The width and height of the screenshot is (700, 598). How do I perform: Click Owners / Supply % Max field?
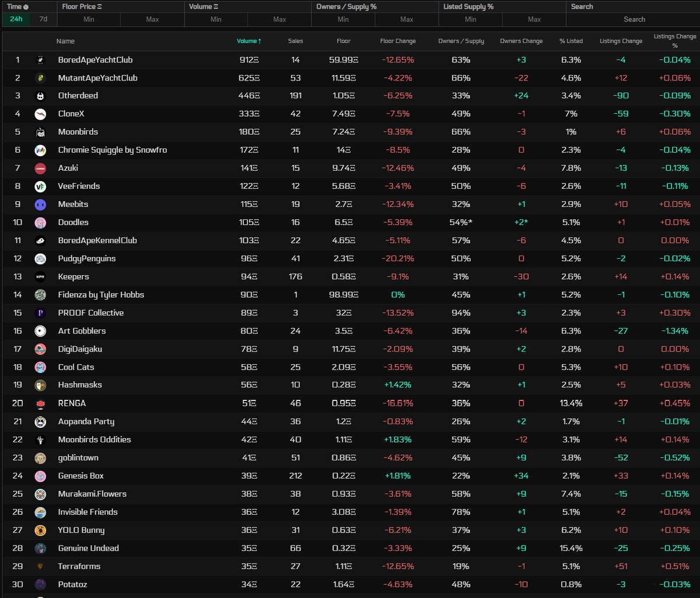point(407,19)
